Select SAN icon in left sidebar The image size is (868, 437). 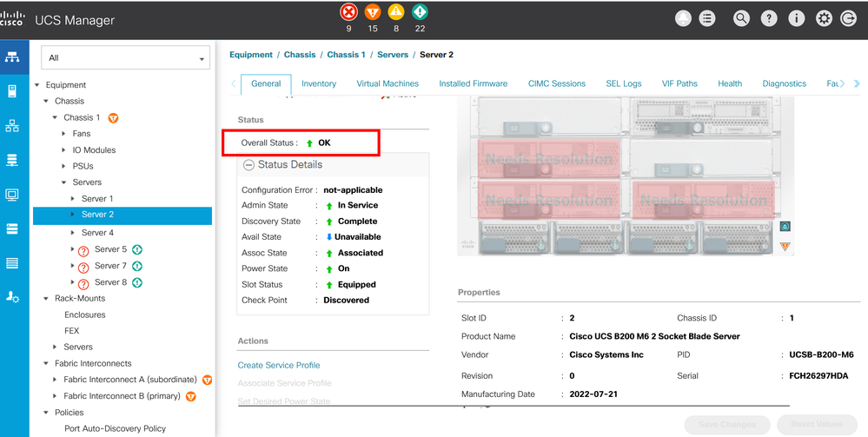[x=13, y=161]
